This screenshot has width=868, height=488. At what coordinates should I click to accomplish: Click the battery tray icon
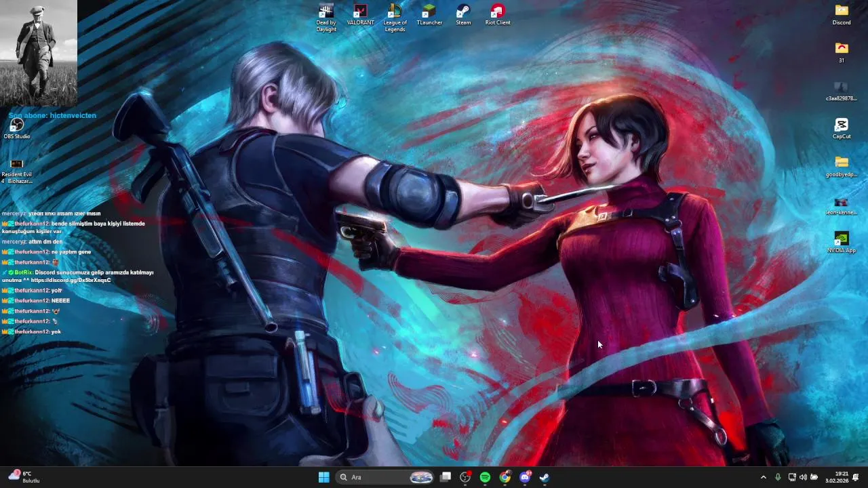click(x=814, y=477)
